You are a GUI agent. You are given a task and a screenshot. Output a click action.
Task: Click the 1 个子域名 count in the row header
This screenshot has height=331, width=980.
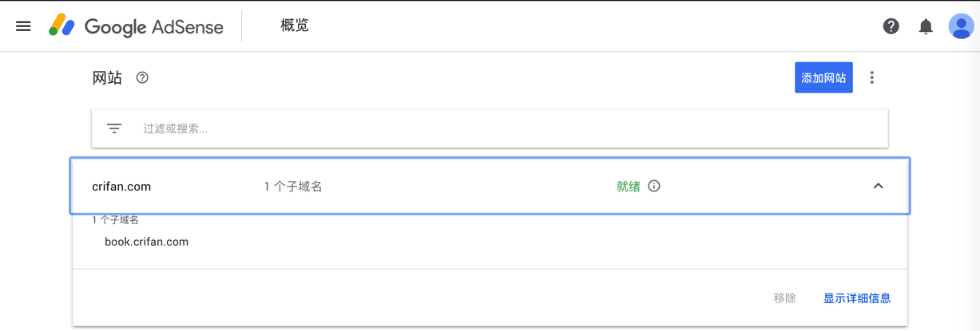coord(293,187)
